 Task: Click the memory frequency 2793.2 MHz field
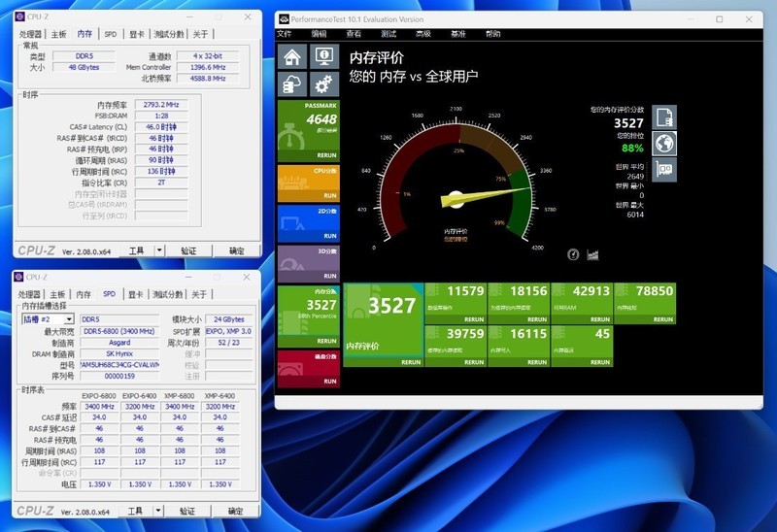click(x=161, y=105)
